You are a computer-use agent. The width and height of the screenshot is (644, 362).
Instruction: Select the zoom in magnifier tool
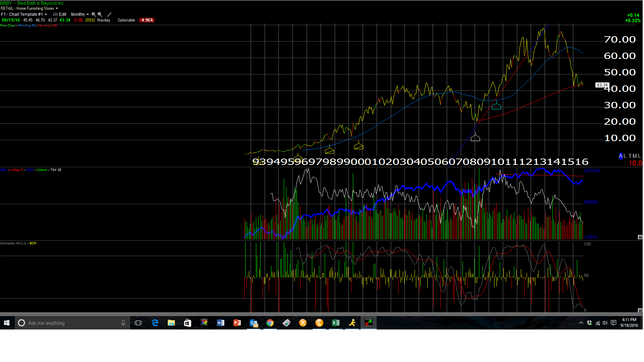point(93,14)
